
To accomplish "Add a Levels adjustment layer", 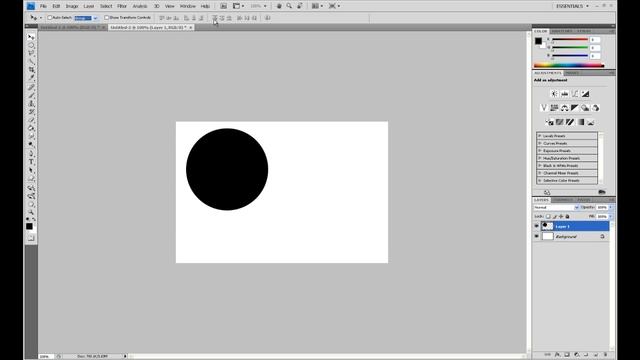I will [x=564, y=94].
